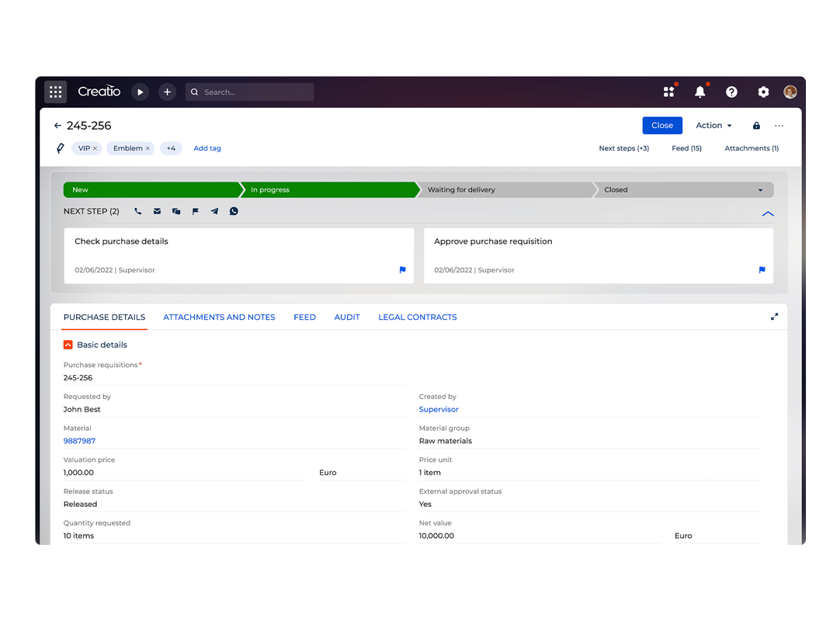Click the phone call icon in Next Step
The image size is (840, 621).
(138, 211)
